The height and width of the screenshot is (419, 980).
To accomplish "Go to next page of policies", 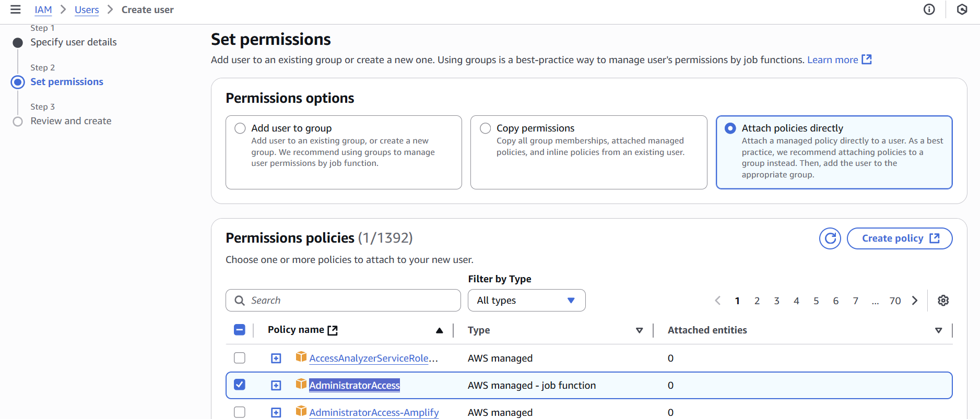I will [x=915, y=301].
